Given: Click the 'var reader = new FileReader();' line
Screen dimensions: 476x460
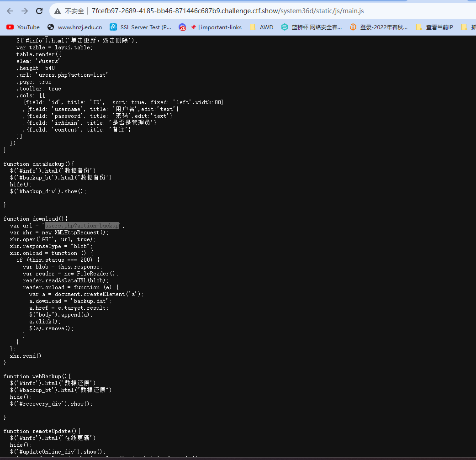Looking at the screenshot, I should tap(70, 274).
